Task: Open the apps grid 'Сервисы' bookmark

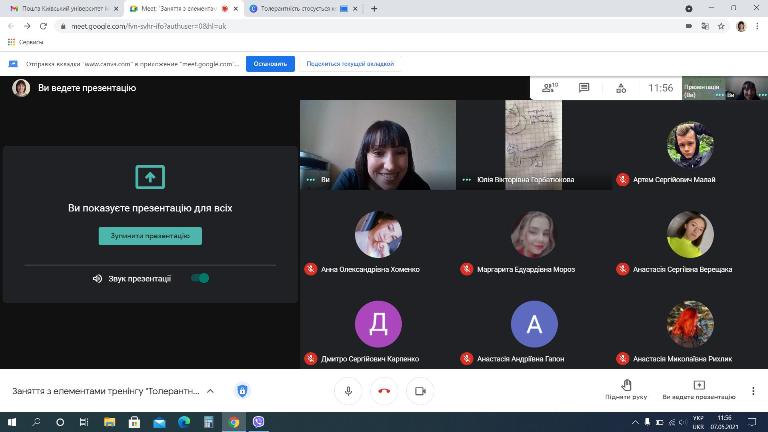Action: [x=25, y=42]
